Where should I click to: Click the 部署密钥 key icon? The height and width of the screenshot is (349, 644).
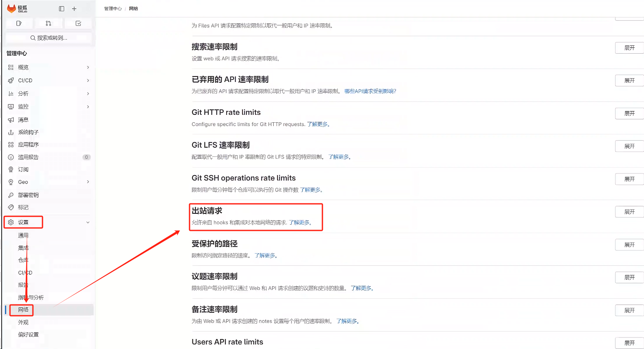click(x=11, y=195)
